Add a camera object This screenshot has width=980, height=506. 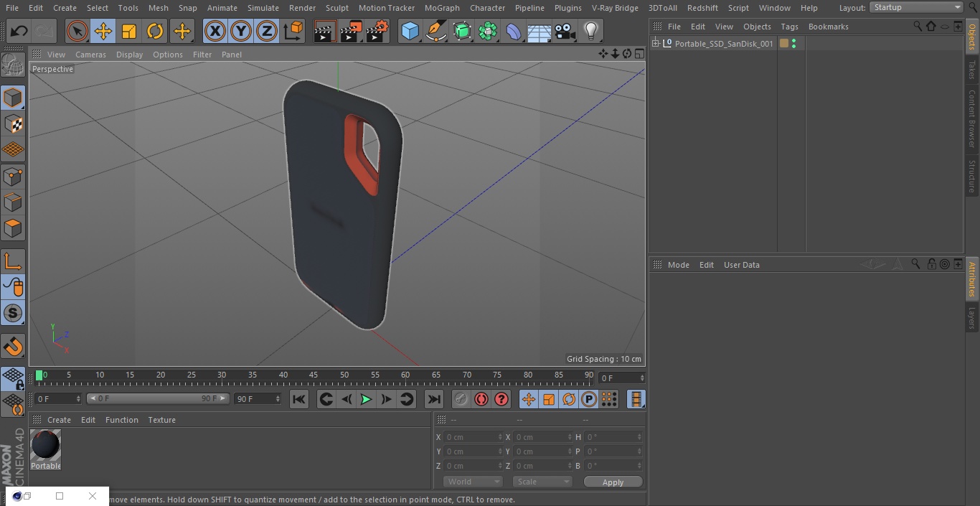click(x=565, y=32)
